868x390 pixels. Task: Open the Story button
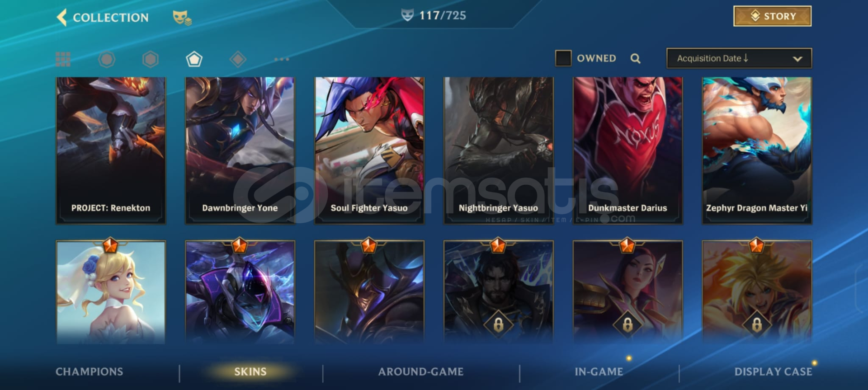point(772,16)
